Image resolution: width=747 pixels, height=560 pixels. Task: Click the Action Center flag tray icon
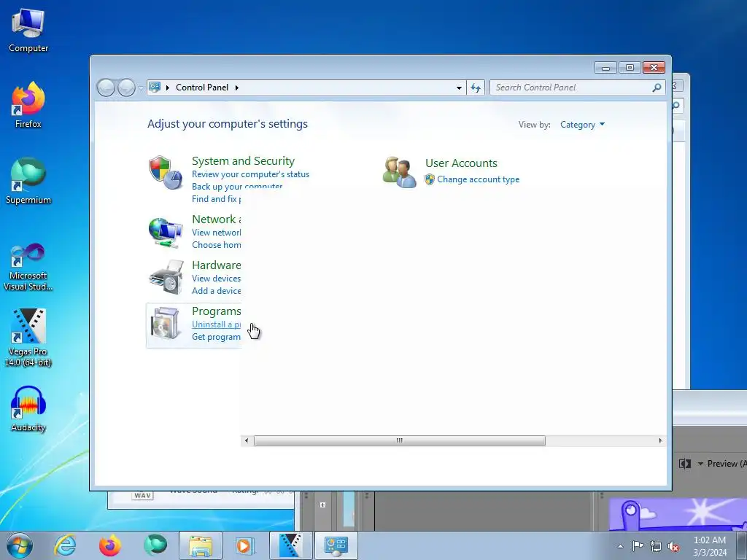click(638, 546)
